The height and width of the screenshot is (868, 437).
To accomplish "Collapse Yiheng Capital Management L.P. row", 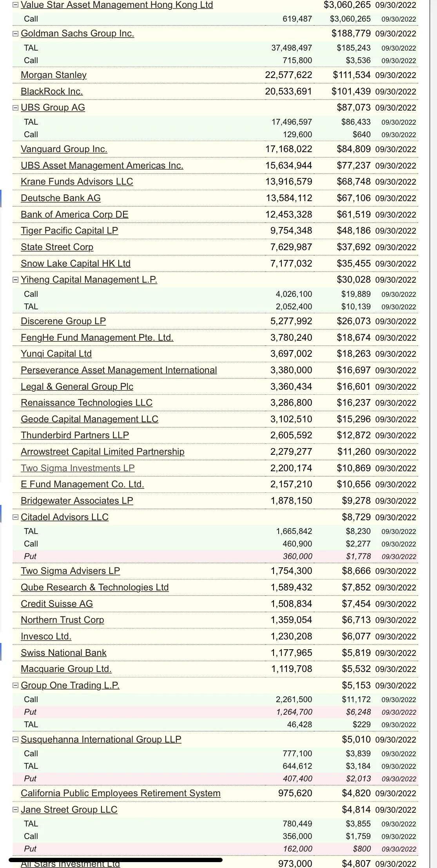I will point(16,280).
